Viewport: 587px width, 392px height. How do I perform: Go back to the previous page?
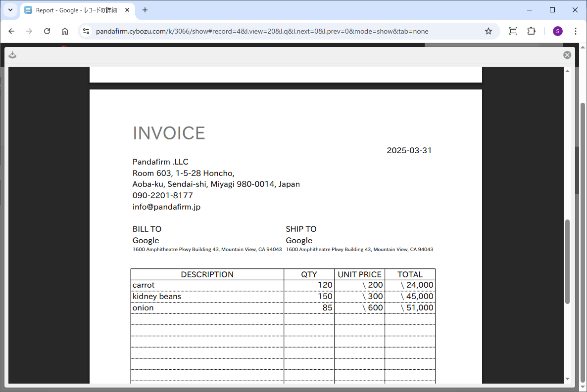pos(12,31)
